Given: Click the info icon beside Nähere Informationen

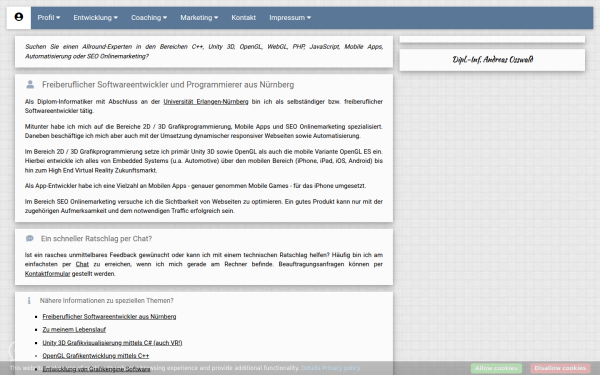Looking at the screenshot, I should tap(29, 301).
